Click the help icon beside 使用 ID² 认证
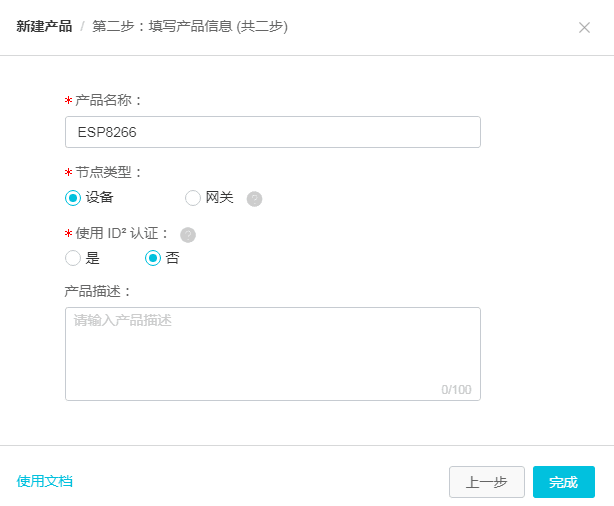Image resolution: width=614 pixels, height=506 pixels. click(x=188, y=235)
